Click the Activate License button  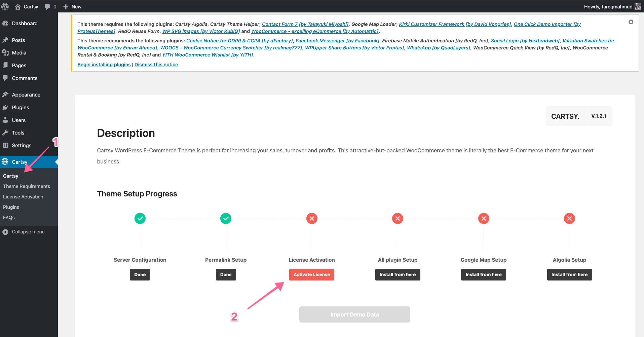point(312,274)
